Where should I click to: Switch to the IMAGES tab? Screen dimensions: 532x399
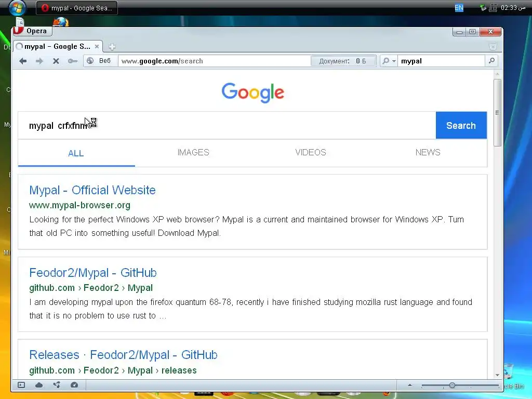point(193,152)
